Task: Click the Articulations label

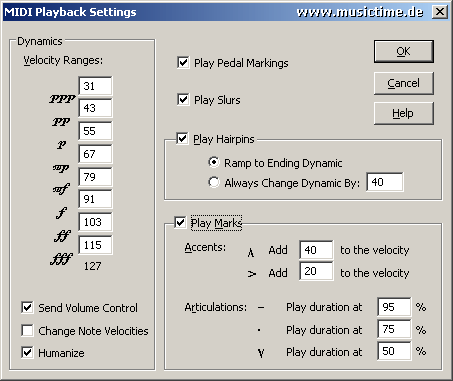Action: [216, 307]
